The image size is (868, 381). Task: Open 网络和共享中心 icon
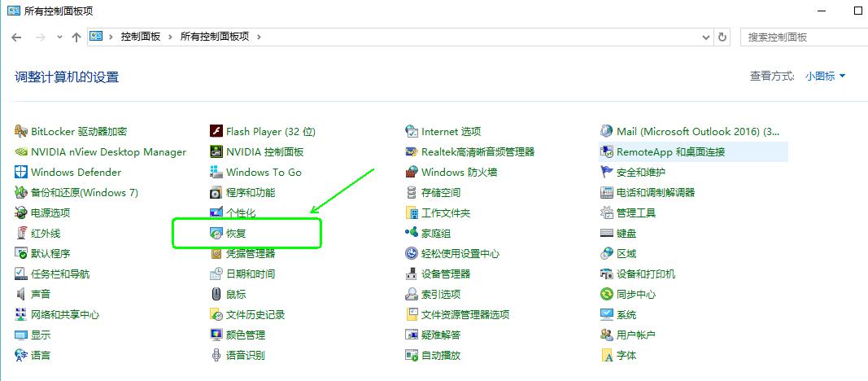(x=21, y=314)
